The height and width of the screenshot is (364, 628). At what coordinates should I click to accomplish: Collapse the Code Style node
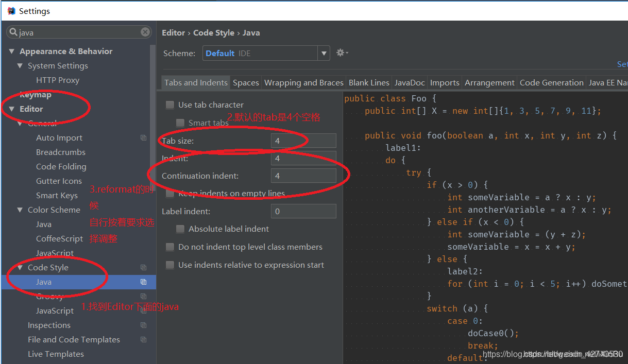click(20, 268)
